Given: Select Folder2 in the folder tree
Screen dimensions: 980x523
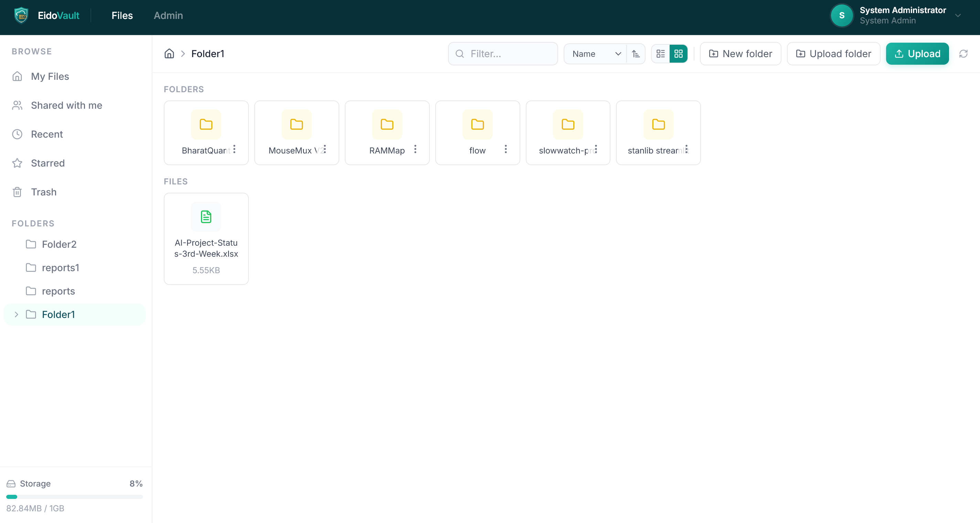Looking at the screenshot, I should (75, 244).
